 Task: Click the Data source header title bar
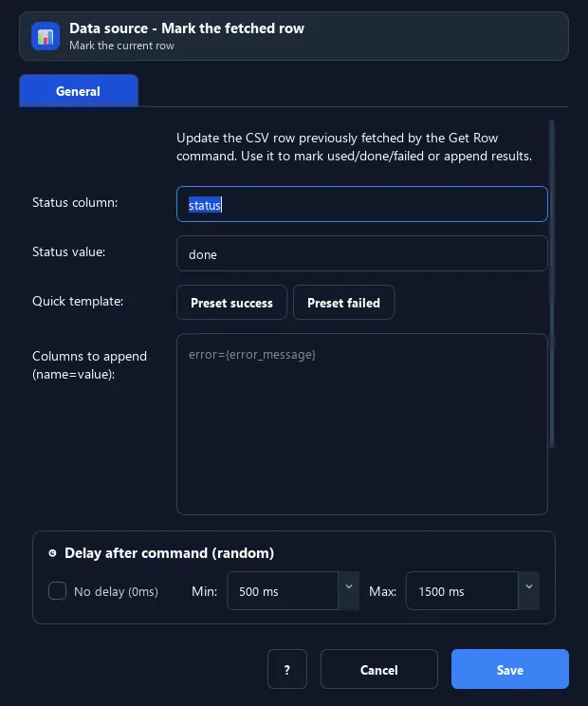tap(294, 36)
